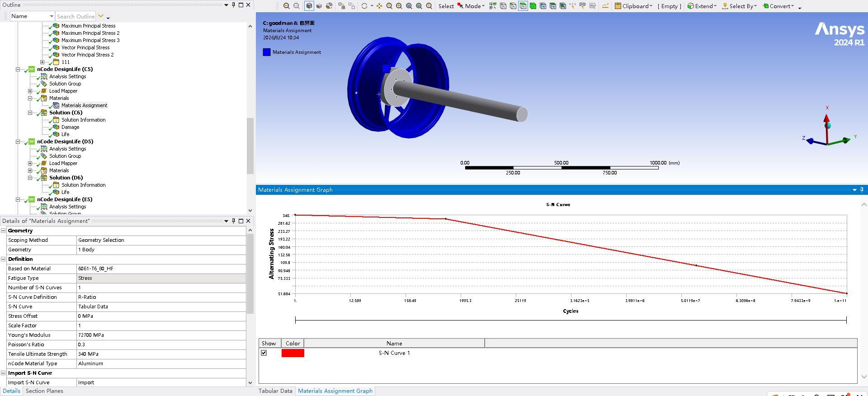Click in the Search Outline field

tap(75, 16)
